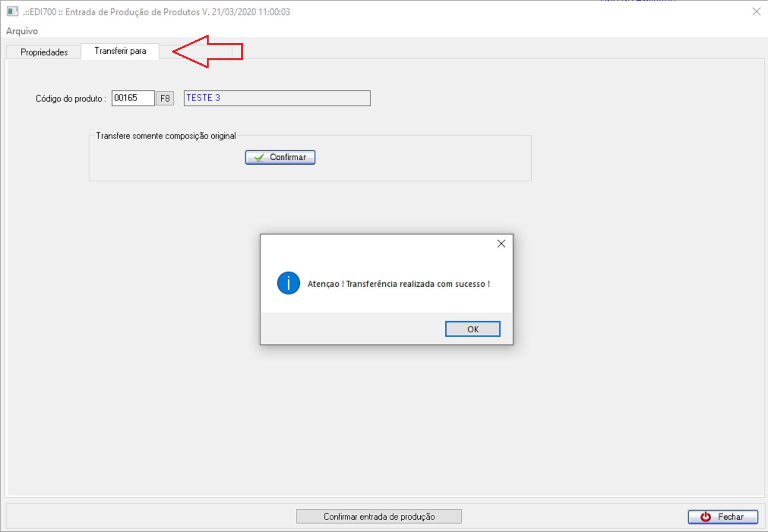768x532 pixels.
Task: Click the Código do produto field with 00165
Action: click(x=133, y=98)
